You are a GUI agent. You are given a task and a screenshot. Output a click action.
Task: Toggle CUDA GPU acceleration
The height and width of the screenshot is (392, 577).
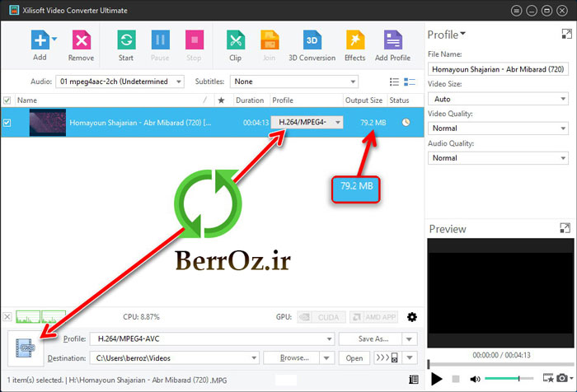tap(318, 317)
